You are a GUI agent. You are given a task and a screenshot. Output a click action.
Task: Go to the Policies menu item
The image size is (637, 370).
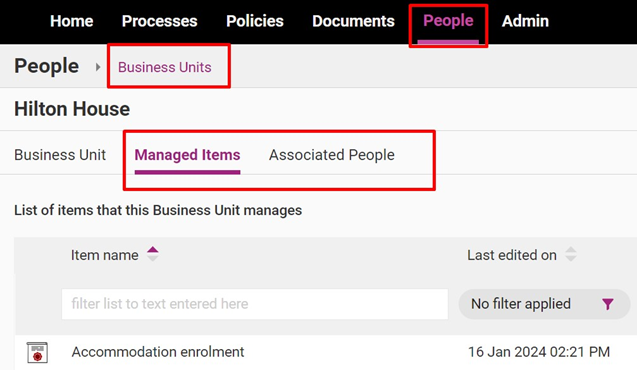[x=255, y=21]
